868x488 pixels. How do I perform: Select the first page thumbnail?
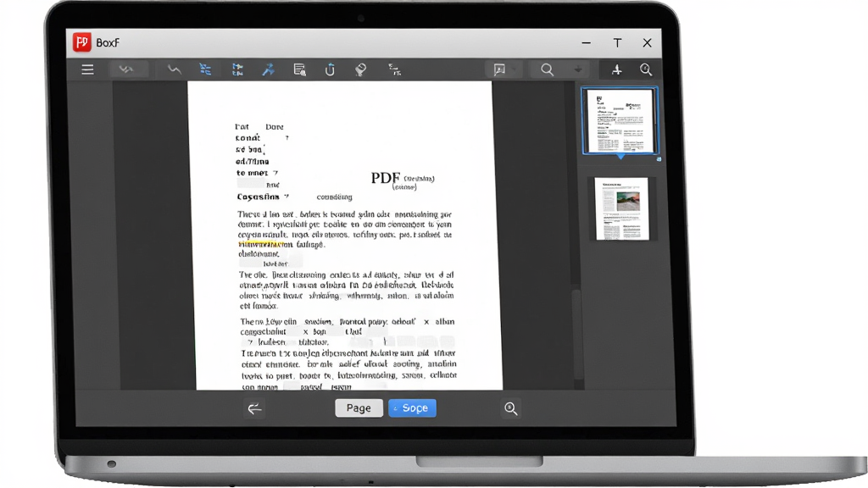620,120
